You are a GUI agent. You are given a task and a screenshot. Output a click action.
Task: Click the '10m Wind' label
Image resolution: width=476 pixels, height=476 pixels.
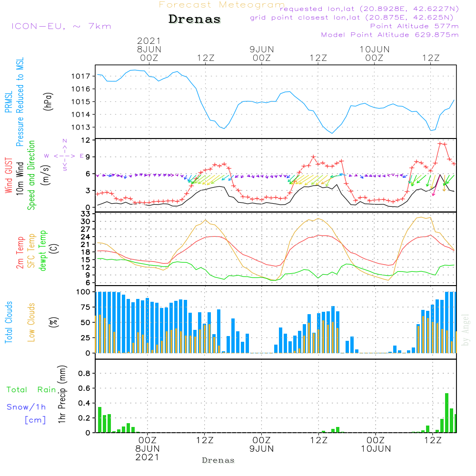click(20, 178)
